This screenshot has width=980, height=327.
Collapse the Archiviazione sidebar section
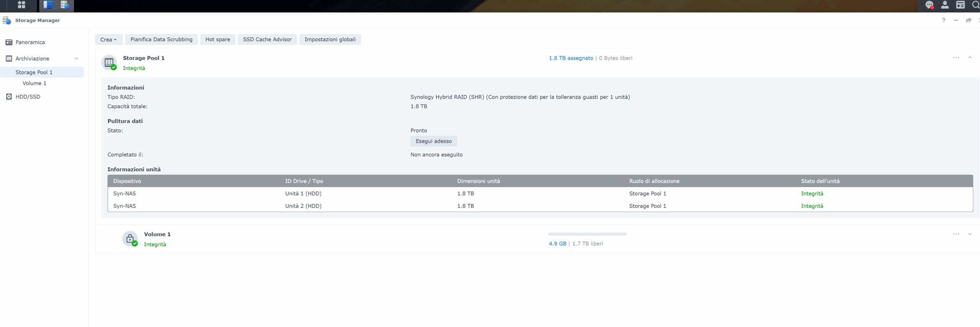coord(76,59)
